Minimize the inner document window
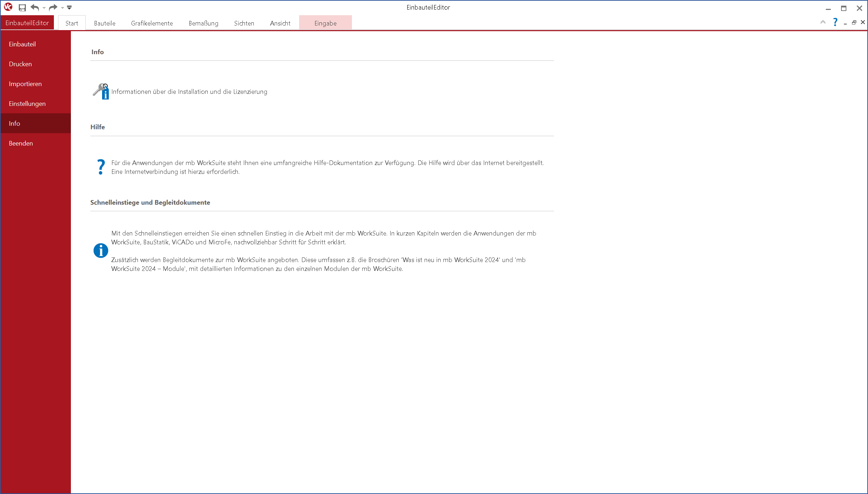This screenshot has height=494, width=868. coord(845,23)
